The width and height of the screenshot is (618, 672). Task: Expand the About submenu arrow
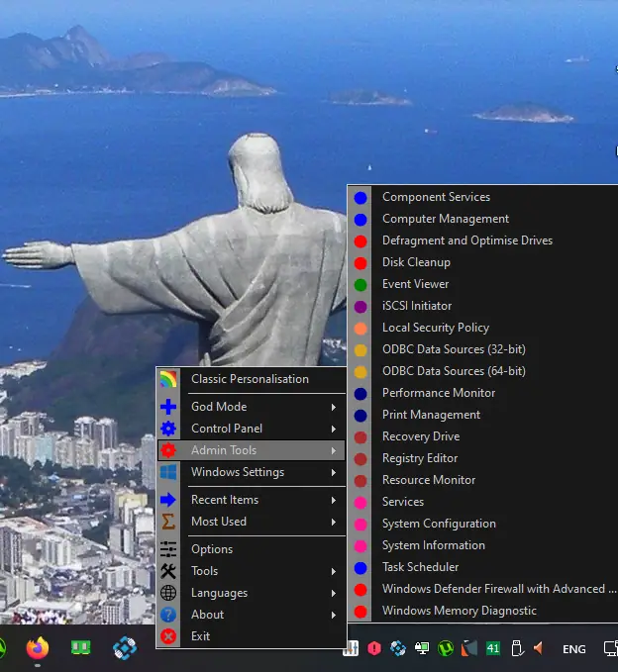(334, 616)
